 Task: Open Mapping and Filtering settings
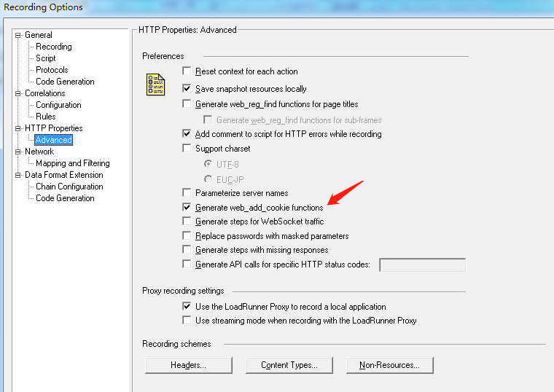coord(73,163)
